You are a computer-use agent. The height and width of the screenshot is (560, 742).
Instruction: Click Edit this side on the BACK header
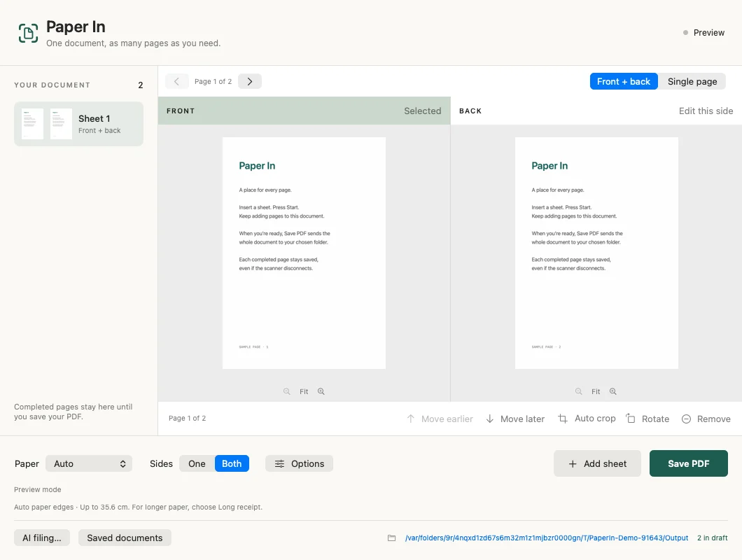coord(706,111)
